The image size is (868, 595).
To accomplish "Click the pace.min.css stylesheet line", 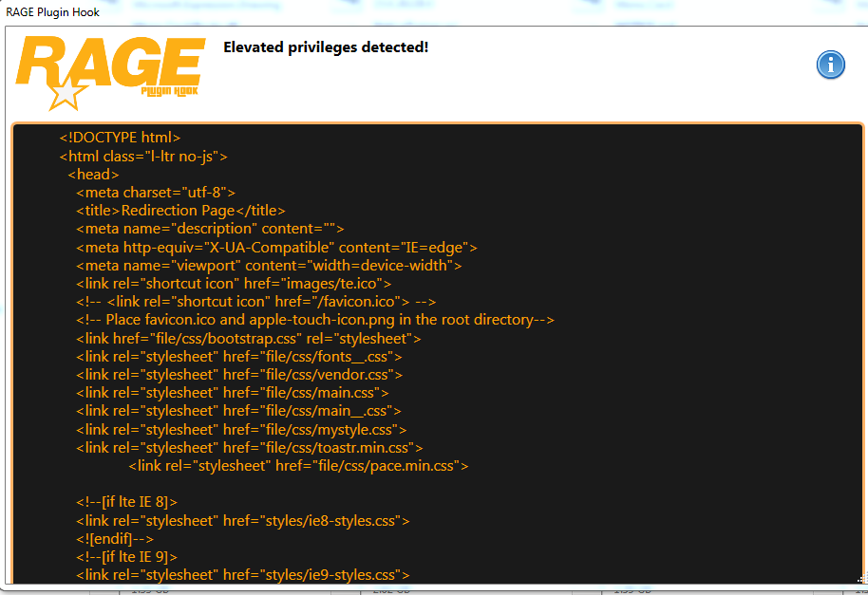I will (298, 466).
